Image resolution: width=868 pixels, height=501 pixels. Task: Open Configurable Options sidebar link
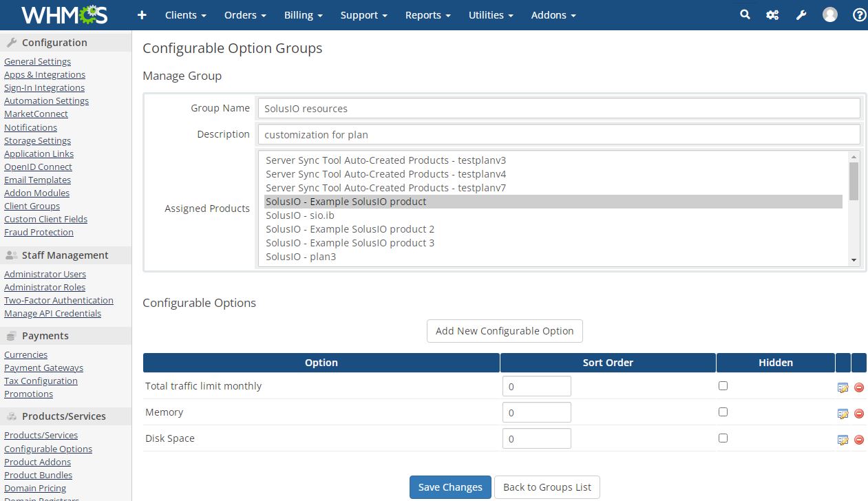[x=48, y=449]
